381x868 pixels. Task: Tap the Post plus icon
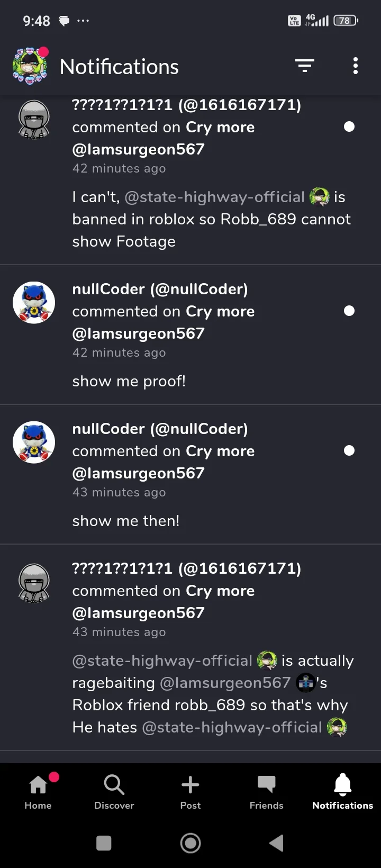[x=190, y=792]
